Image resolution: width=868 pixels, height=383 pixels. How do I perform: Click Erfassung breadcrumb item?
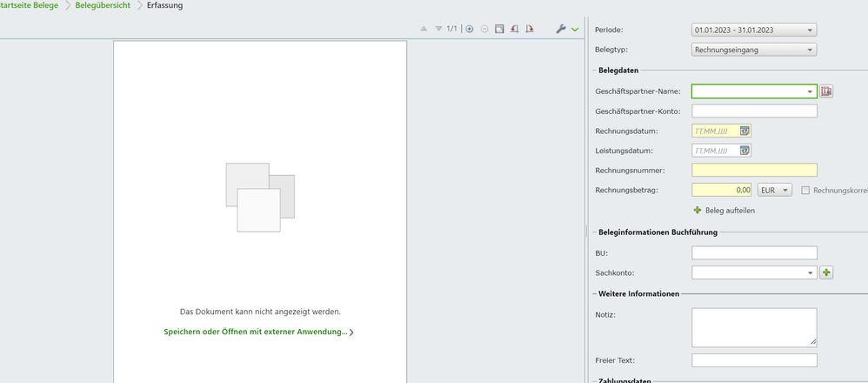(x=165, y=5)
